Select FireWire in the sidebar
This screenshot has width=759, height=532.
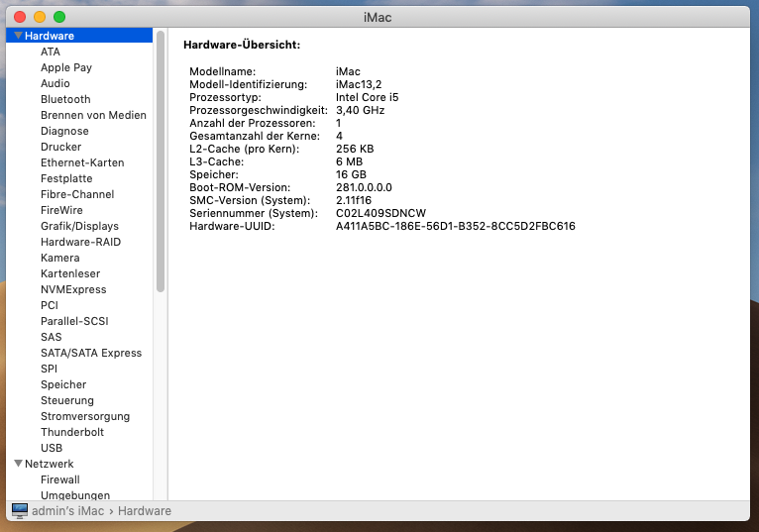[x=61, y=210]
